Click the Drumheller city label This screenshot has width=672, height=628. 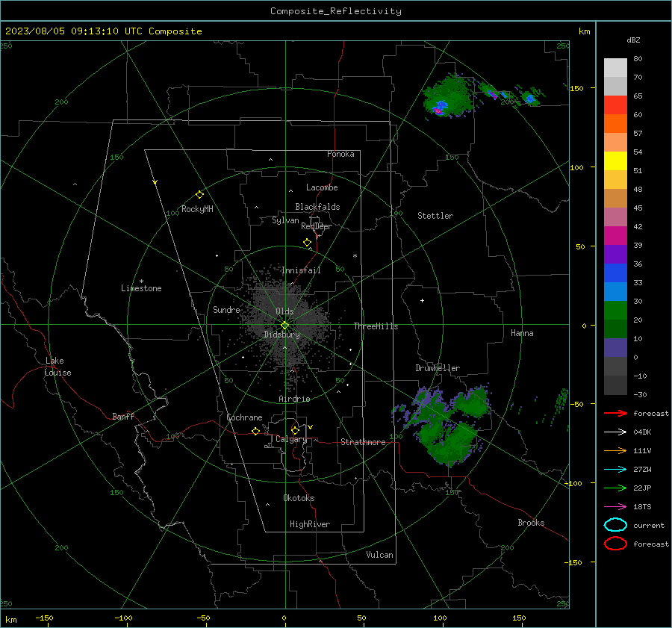pyautogui.click(x=438, y=368)
